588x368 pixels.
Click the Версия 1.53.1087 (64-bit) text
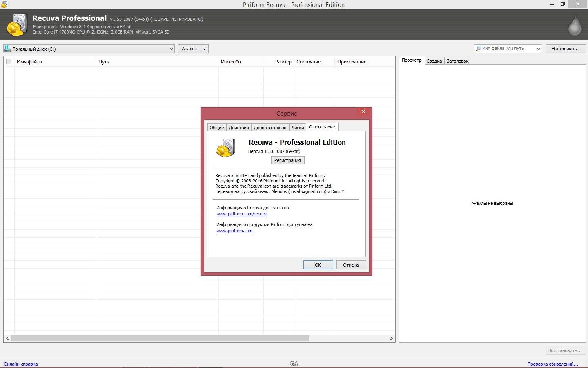(274, 151)
